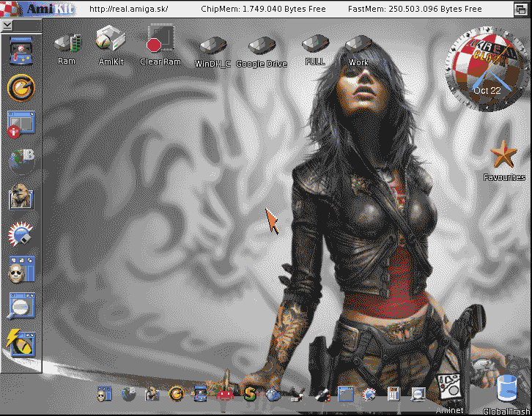
Task: Click the magnifier monitor icon in bottom dock
Action: pos(418,394)
